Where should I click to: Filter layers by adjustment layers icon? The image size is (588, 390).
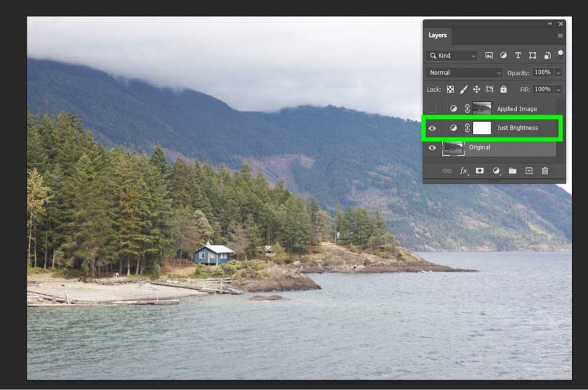pos(503,55)
